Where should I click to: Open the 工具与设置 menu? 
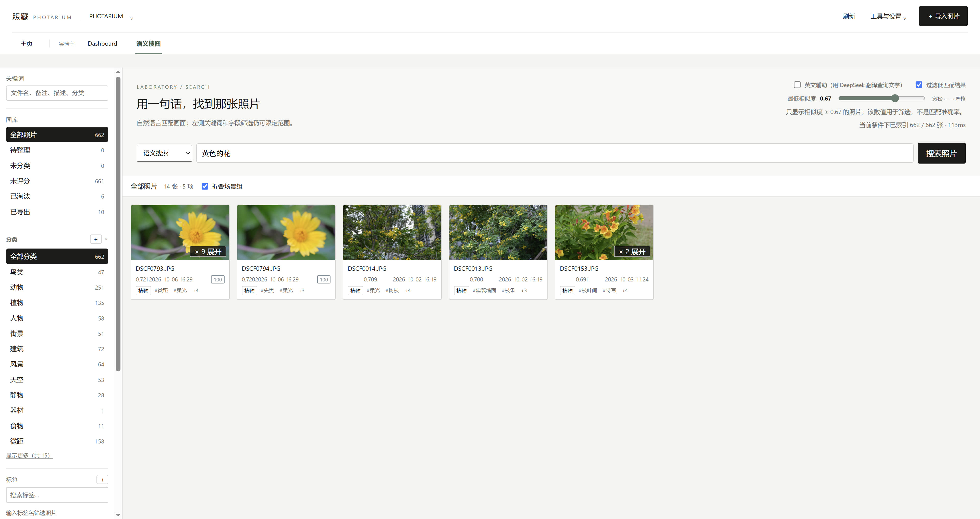(888, 16)
